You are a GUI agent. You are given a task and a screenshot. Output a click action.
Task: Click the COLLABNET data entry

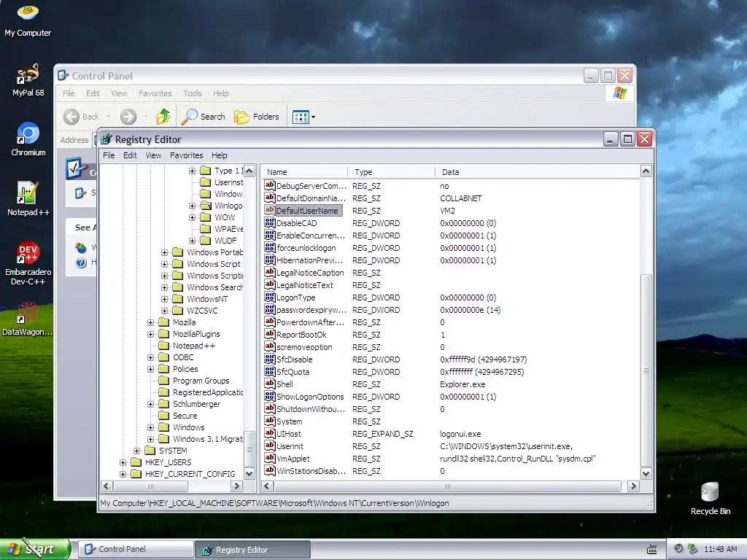(x=461, y=198)
